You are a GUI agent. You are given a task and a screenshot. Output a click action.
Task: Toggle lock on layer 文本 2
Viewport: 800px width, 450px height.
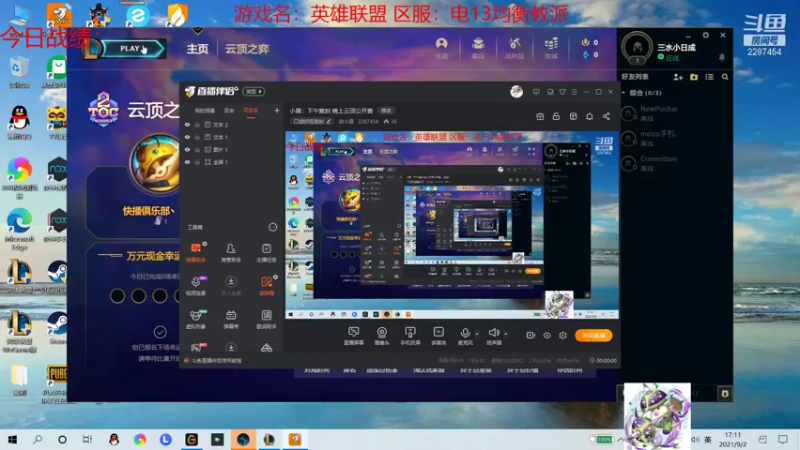point(197,124)
